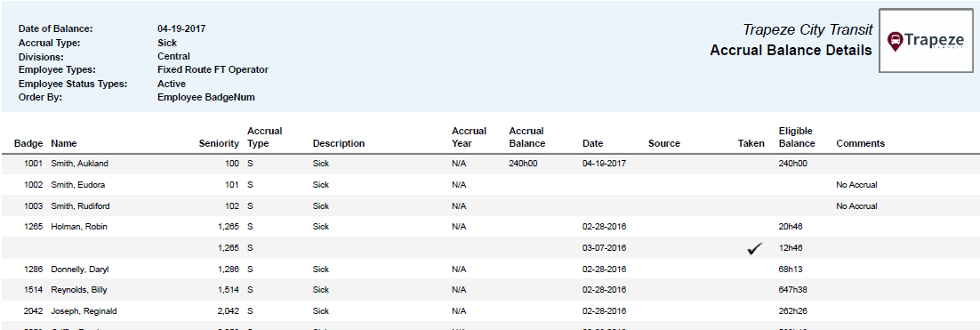This screenshot has width=980, height=330.
Task: Click the name Joseph, Reginald
Action: click(x=84, y=310)
